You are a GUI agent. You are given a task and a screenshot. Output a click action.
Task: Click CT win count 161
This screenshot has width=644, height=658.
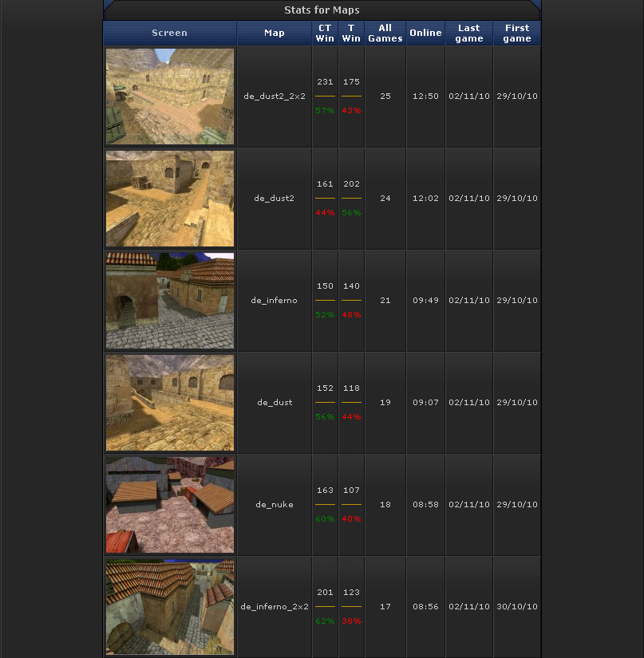coord(325,183)
